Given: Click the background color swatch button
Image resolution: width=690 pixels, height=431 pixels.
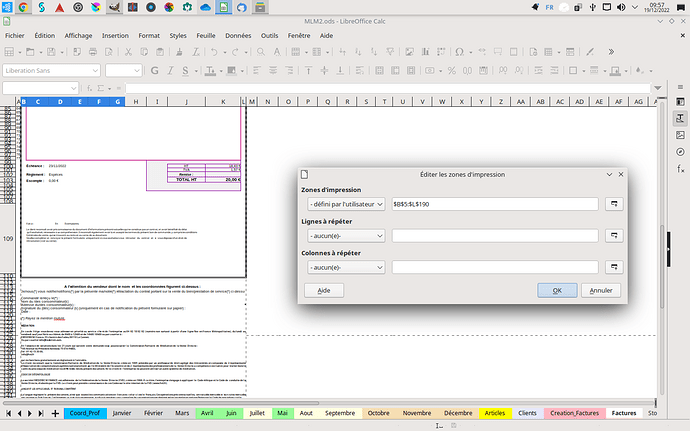Looking at the screenshot, I should coord(231,70).
